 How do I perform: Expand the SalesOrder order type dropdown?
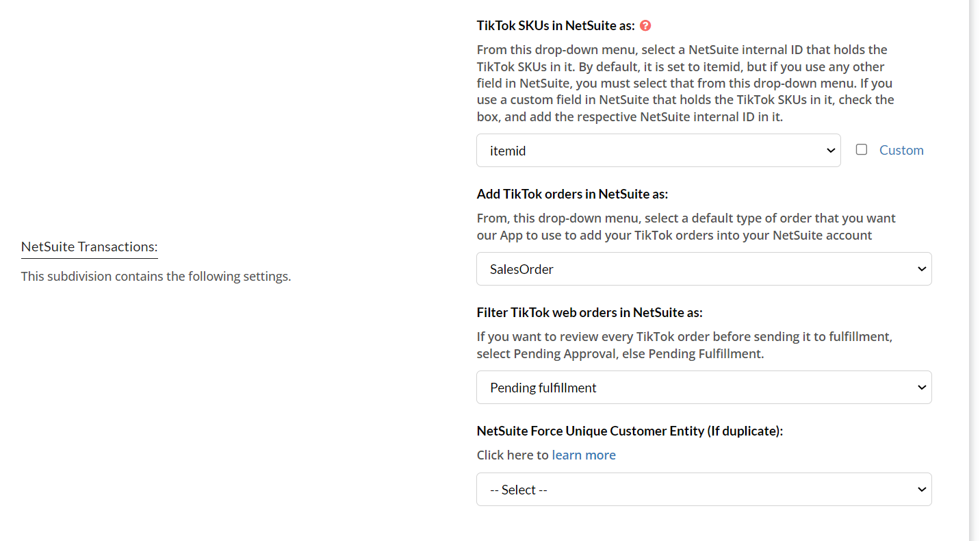click(x=704, y=269)
